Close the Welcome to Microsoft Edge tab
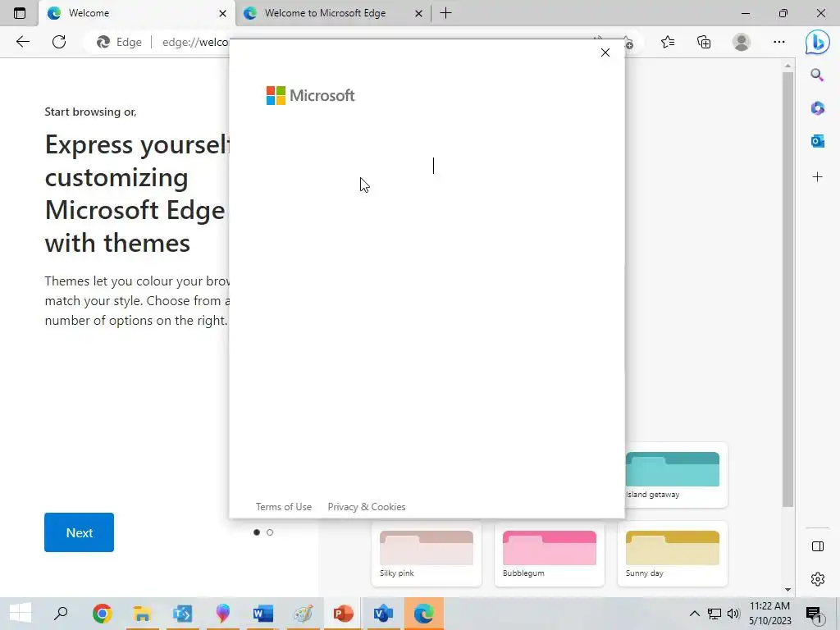 (x=418, y=13)
